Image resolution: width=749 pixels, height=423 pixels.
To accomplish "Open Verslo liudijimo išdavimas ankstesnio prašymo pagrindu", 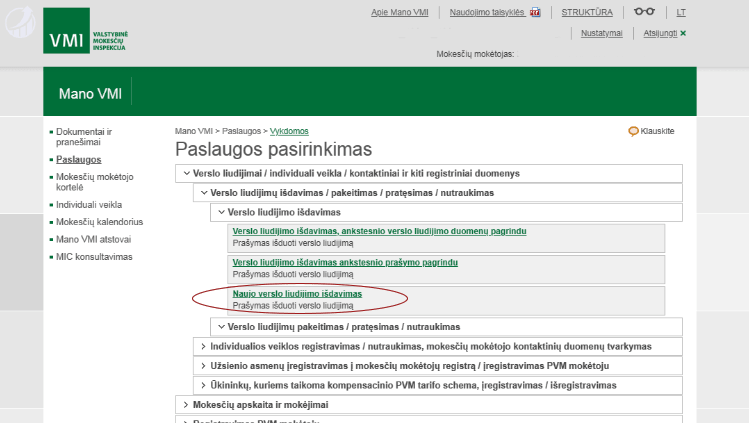I will point(345,263).
